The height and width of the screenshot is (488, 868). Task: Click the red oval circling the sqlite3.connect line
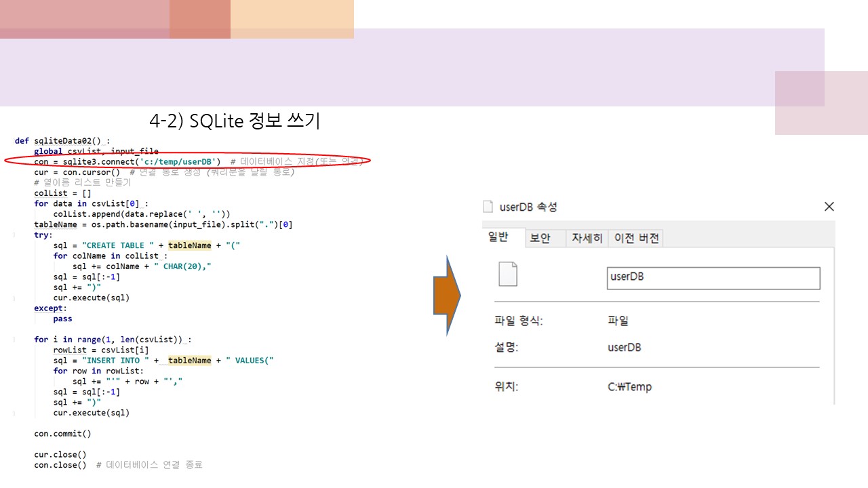[190, 161]
